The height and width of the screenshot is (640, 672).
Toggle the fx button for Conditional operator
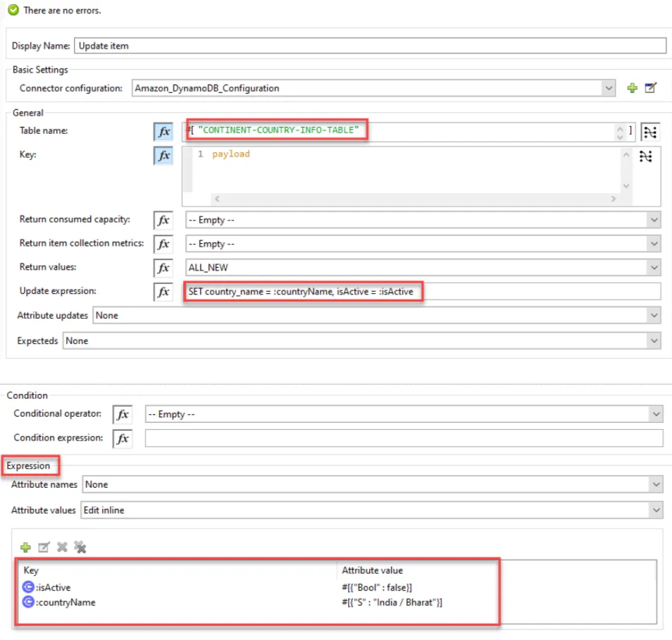coord(123,414)
